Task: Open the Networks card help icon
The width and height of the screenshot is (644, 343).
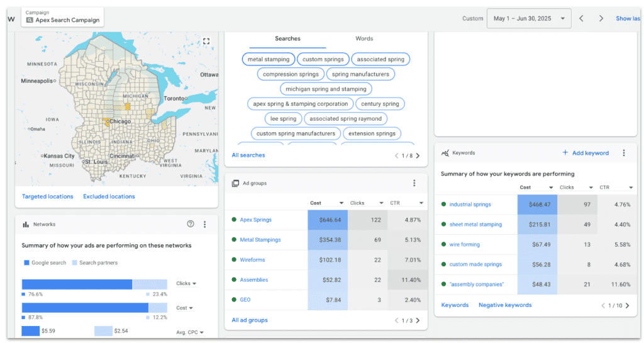Action: [x=191, y=224]
